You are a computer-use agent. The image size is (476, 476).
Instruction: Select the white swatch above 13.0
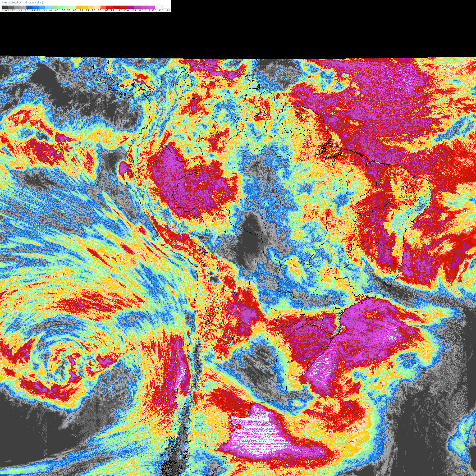click(x=166, y=7)
